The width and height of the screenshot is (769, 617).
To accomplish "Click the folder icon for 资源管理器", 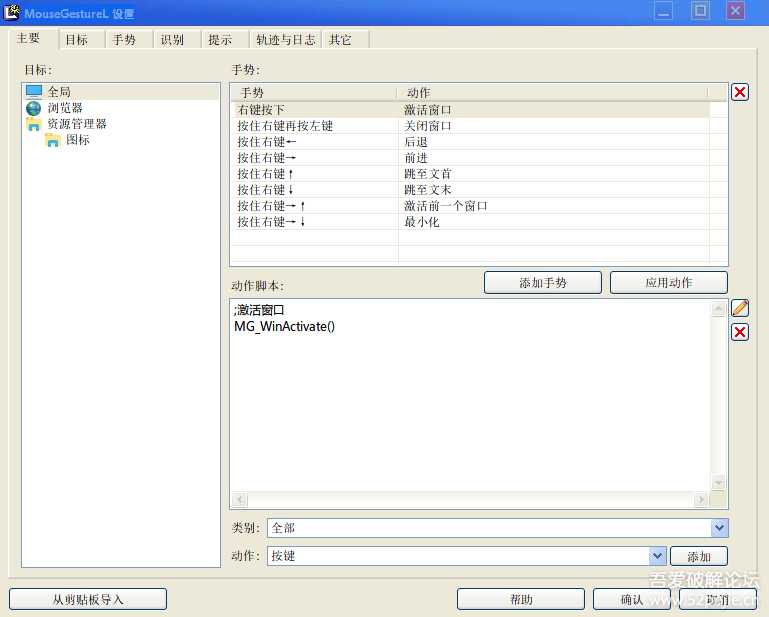I will [x=33, y=124].
